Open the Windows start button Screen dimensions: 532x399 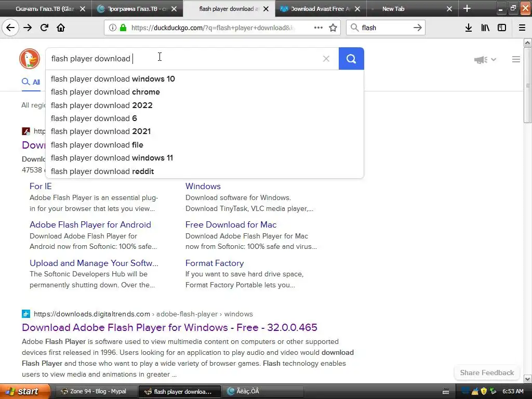[25, 391]
